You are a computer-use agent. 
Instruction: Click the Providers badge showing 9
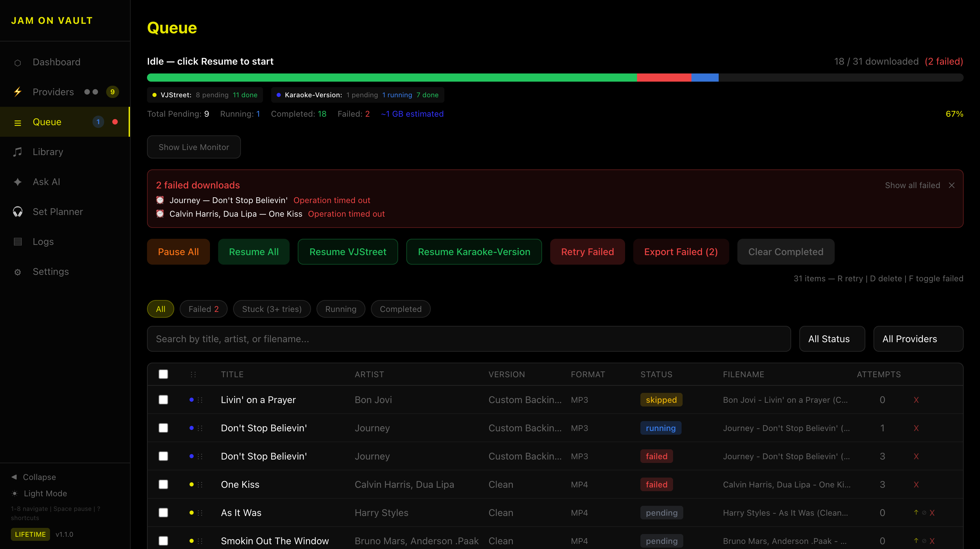(x=112, y=92)
